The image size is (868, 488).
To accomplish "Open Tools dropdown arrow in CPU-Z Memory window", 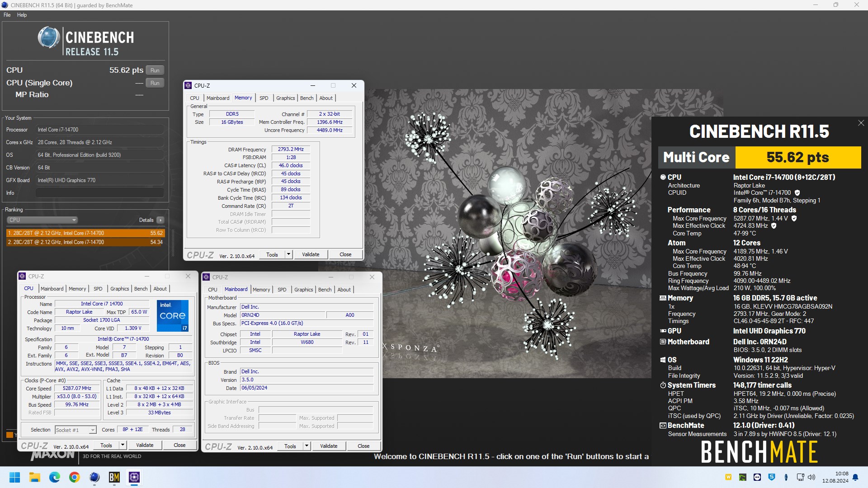I will pyautogui.click(x=288, y=254).
